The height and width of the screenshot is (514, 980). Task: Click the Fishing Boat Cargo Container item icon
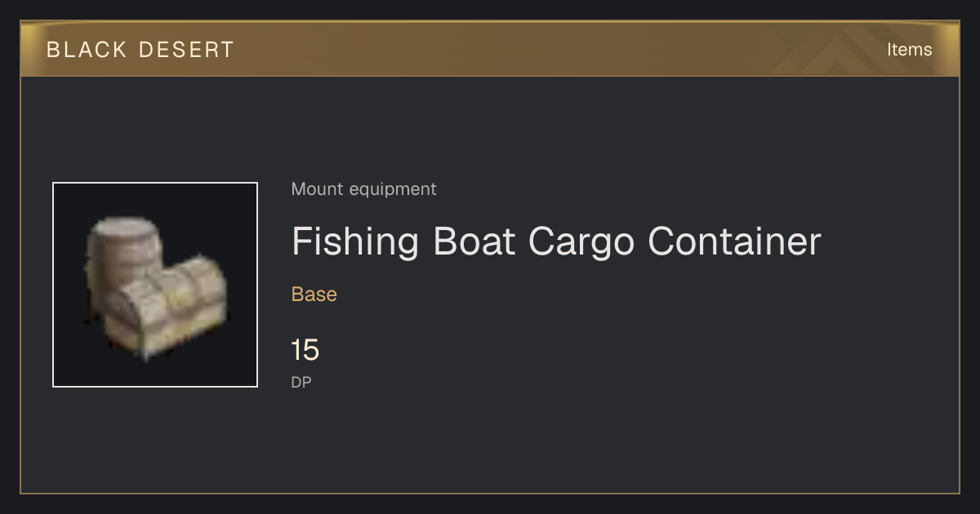[155, 285]
